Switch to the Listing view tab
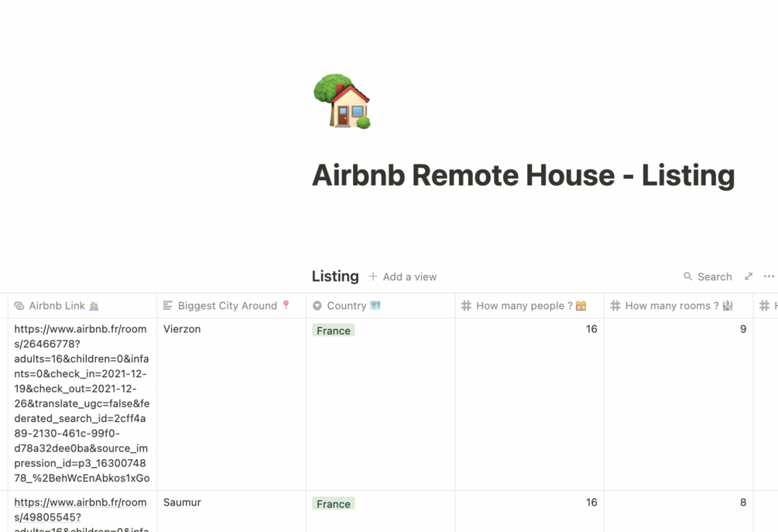 pyautogui.click(x=334, y=276)
